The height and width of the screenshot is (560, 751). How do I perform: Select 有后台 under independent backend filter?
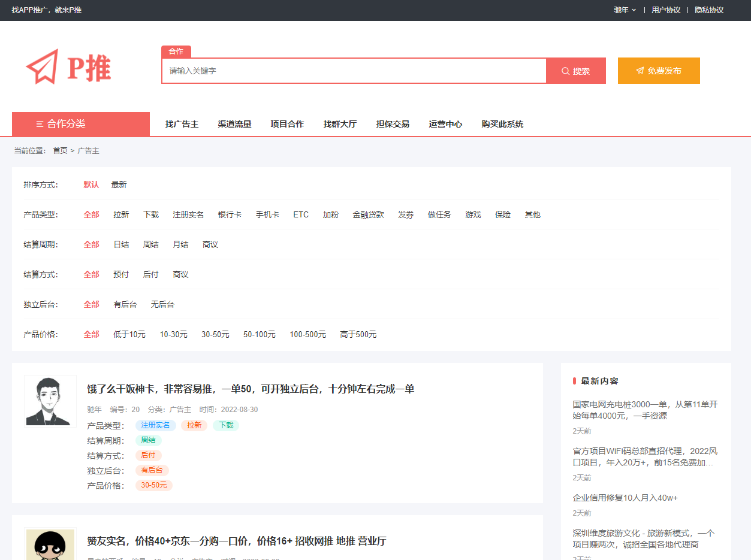pos(125,304)
